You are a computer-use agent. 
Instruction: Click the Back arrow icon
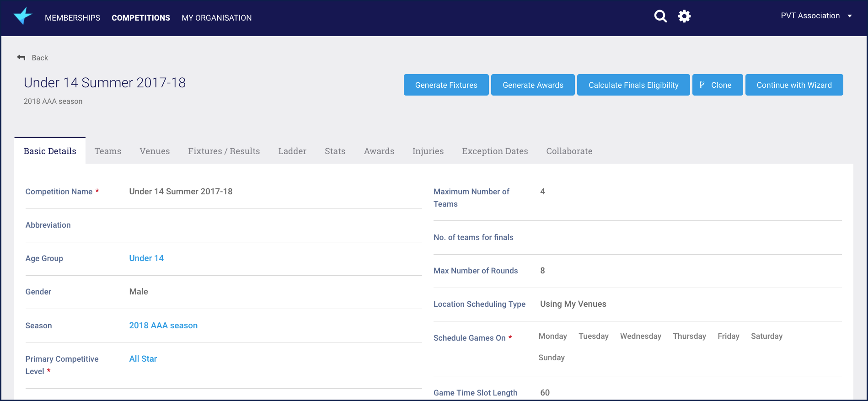click(x=21, y=58)
